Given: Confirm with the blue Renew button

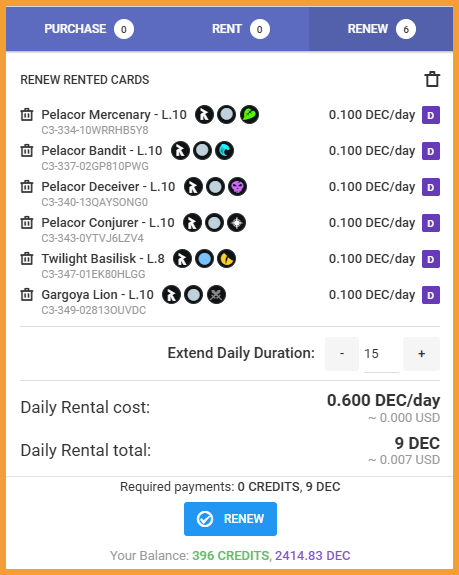Looking at the screenshot, I should point(230,519).
